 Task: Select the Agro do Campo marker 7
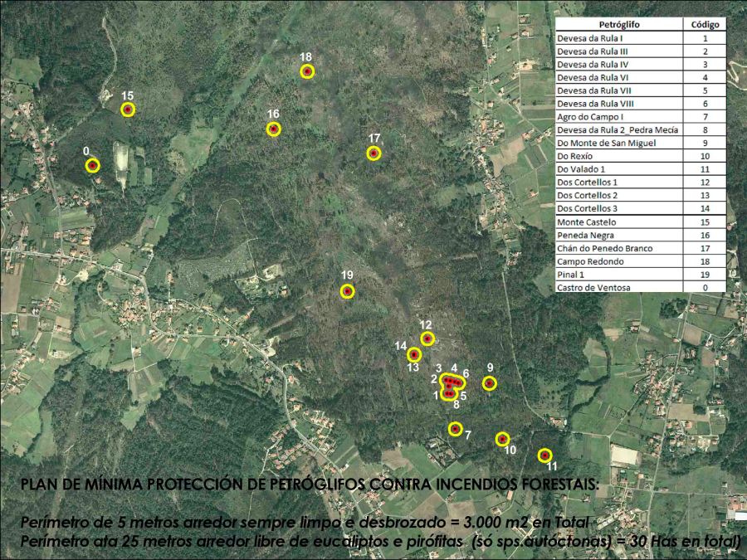pyautogui.click(x=455, y=428)
